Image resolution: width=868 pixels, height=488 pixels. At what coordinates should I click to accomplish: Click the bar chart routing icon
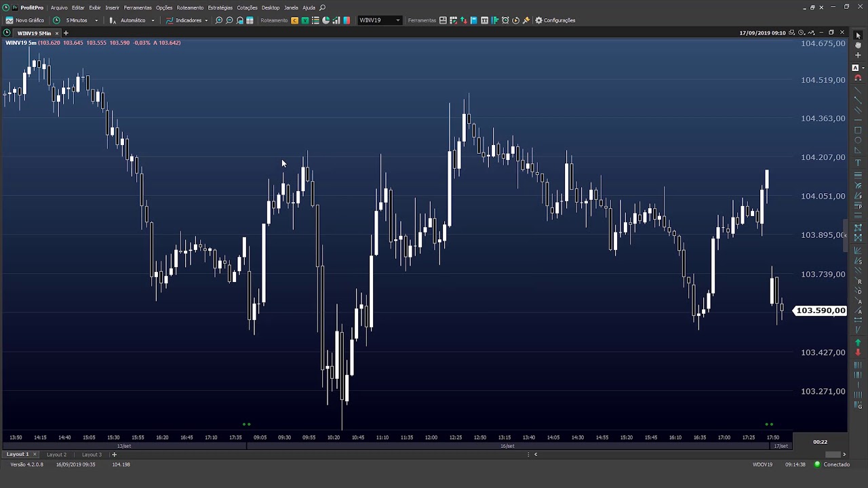click(336, 20)
